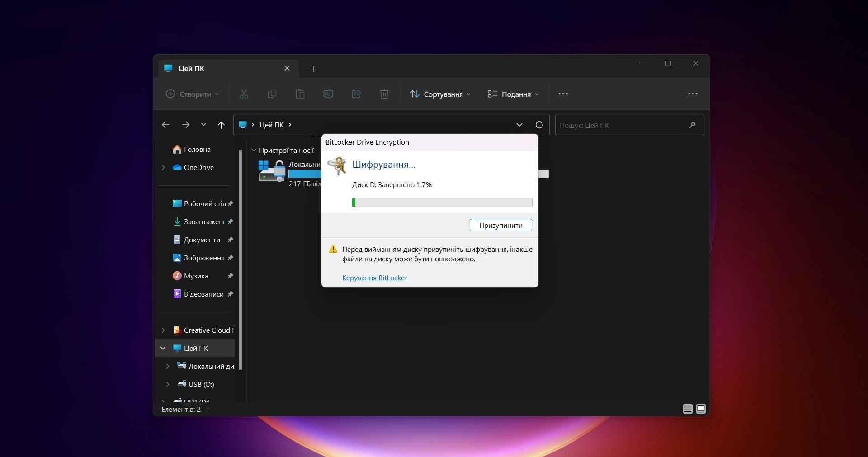This screenshot has height=457, width=868.
Task: Refresh the current folder view
Action: point(539,125)
